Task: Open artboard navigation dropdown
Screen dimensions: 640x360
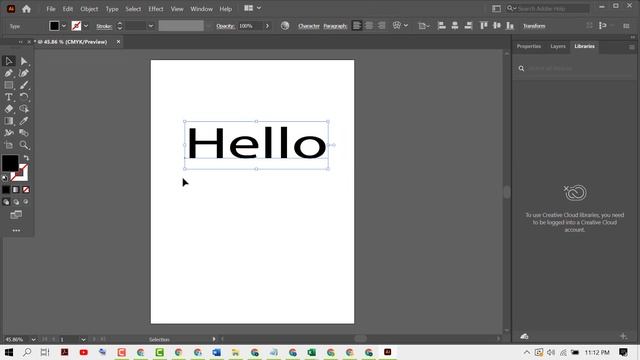Action: coord(83,340)
